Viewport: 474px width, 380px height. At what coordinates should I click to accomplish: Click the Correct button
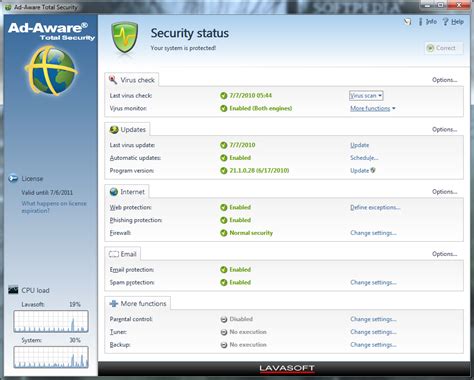click(x=444, y=48)
